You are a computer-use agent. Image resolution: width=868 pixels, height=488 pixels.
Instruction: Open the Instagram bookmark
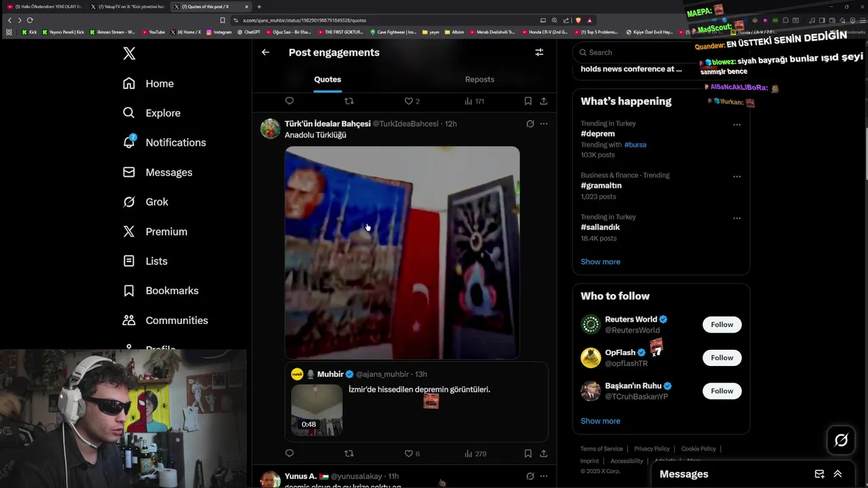[x=218, y=32]
